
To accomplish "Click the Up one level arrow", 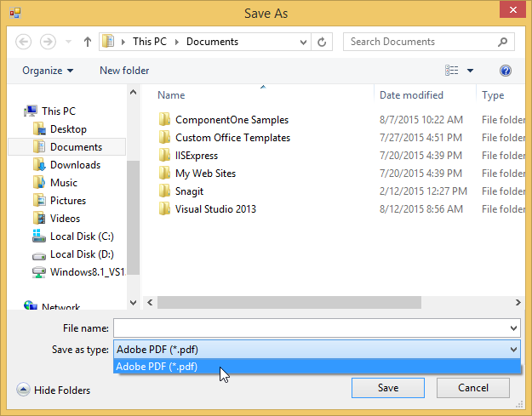I will [88, 42].
